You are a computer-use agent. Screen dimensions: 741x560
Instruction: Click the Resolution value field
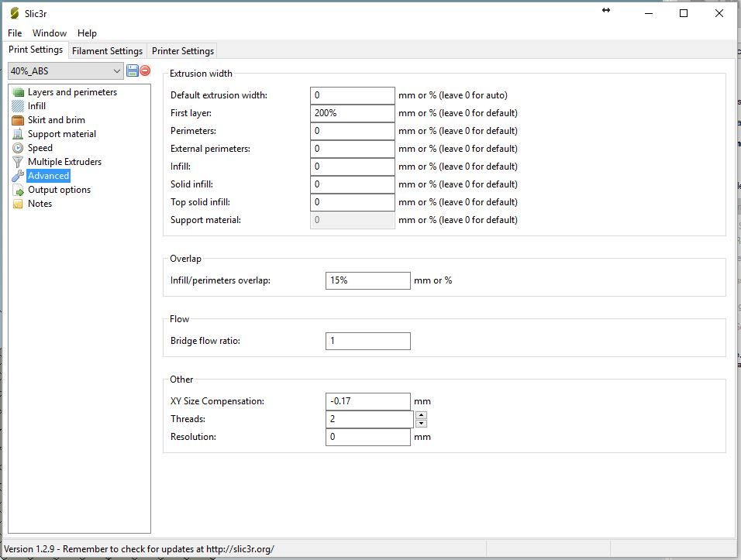click(368, 437)
